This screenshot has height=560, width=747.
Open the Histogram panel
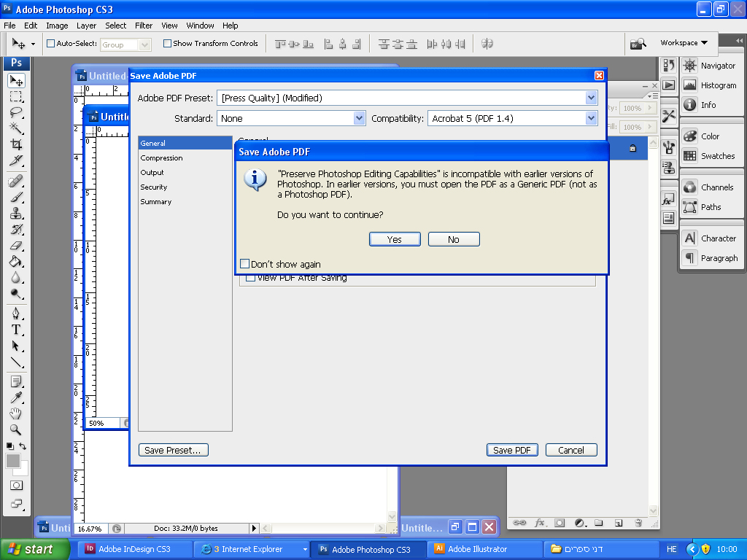[x=709, y=85]
